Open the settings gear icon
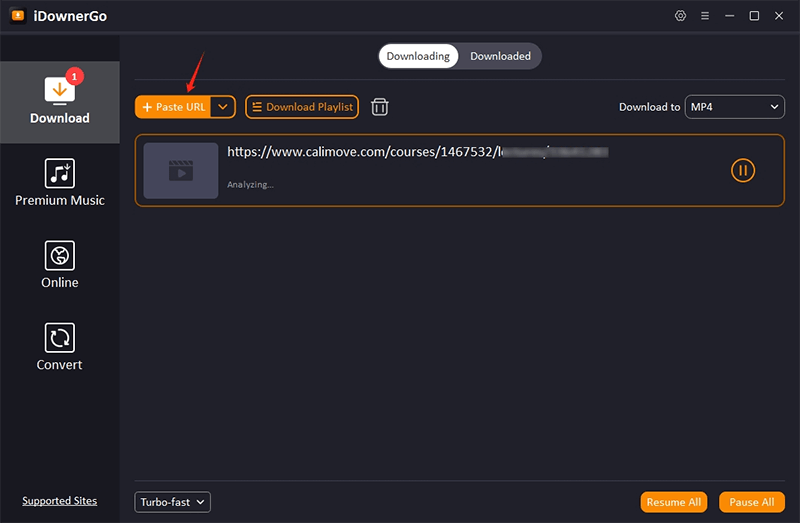The width and height of the screenshot is (800, 523). coord(681,16)
